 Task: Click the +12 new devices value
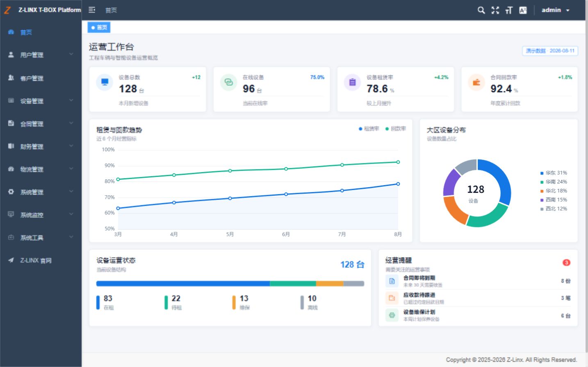196,77
